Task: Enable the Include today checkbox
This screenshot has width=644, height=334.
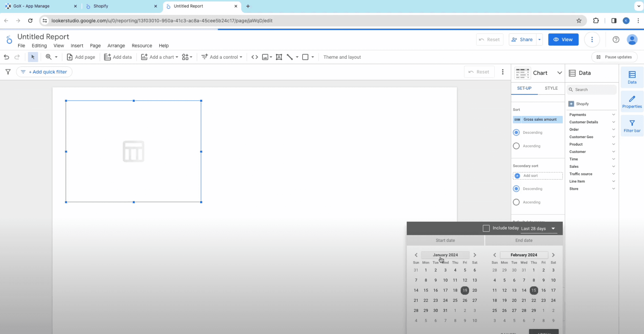Action: click(x=486, y=228)
